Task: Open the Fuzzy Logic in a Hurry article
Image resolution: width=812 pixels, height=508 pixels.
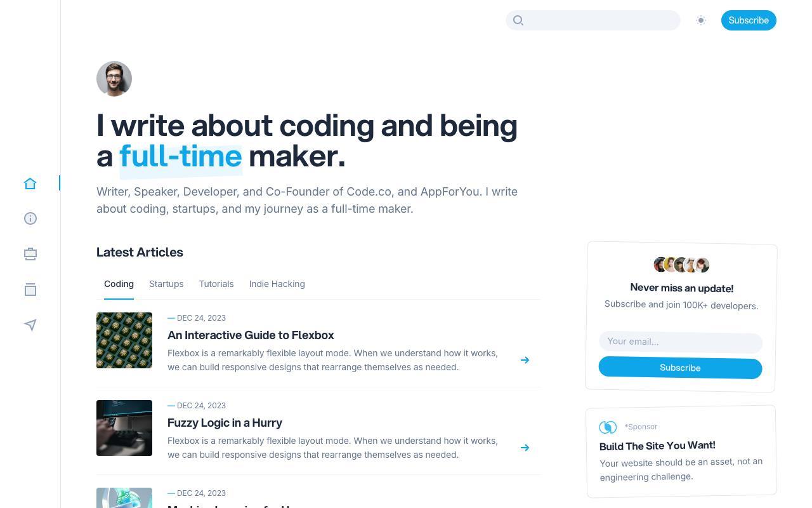Action: click(225, 423)
